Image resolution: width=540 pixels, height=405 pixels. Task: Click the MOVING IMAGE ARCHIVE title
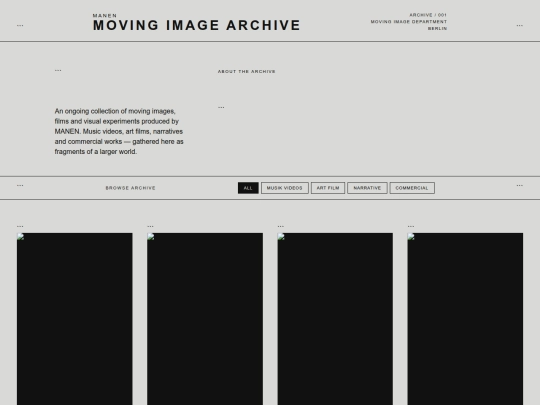click(197, 25)
